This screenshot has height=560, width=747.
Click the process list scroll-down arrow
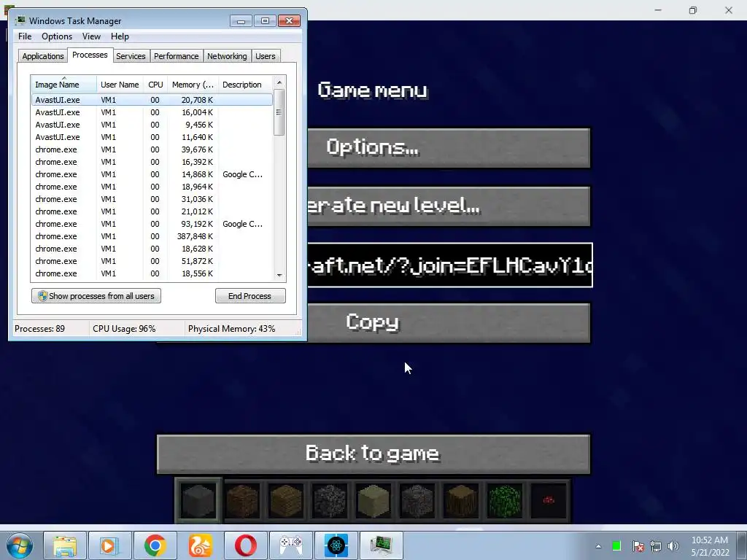[279, 275]
